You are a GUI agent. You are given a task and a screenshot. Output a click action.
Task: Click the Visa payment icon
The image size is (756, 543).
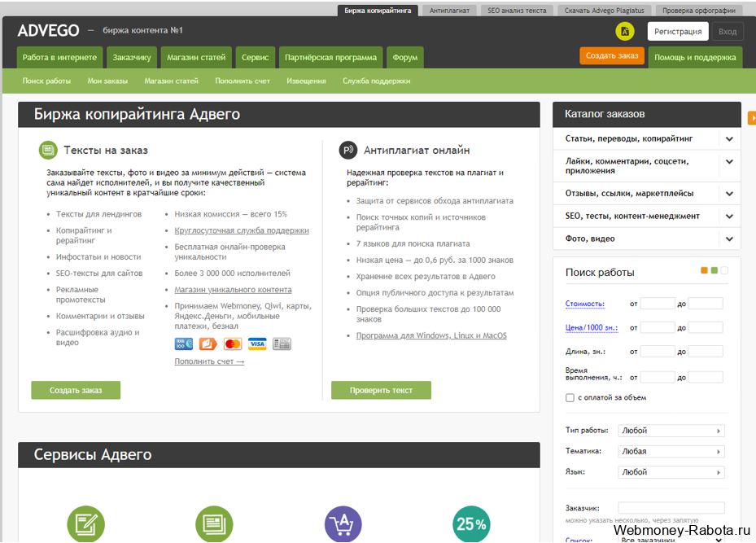coord(257,344)
